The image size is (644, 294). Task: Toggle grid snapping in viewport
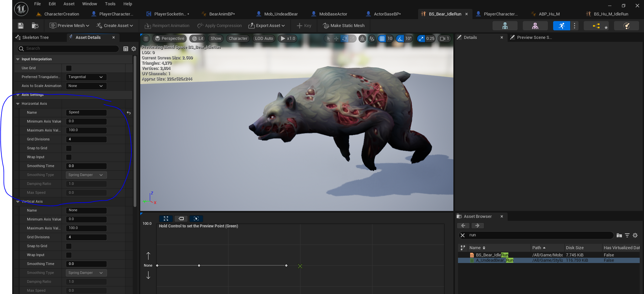tap(382, 39)
